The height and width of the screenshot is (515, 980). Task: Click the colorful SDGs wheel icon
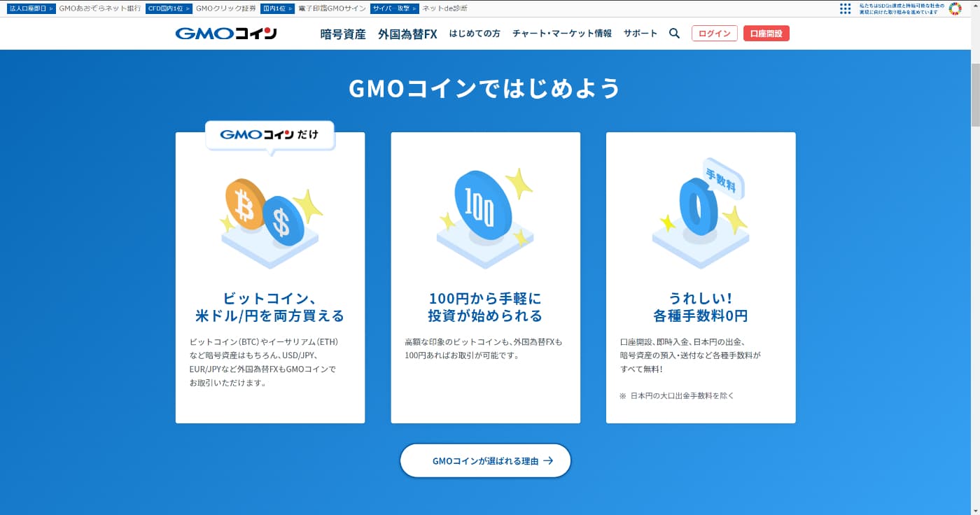[955, 8]
